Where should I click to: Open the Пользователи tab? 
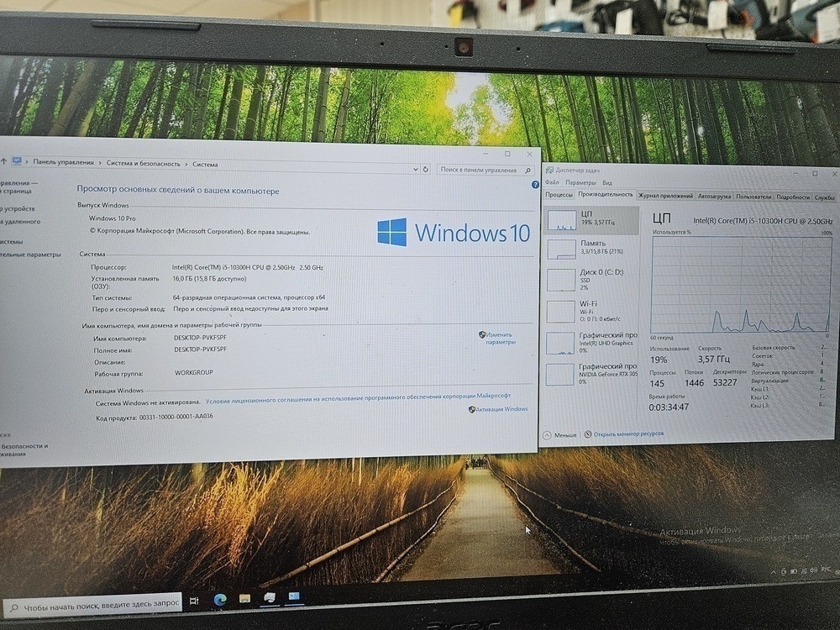pyautogui.click(x=753, y=197)
